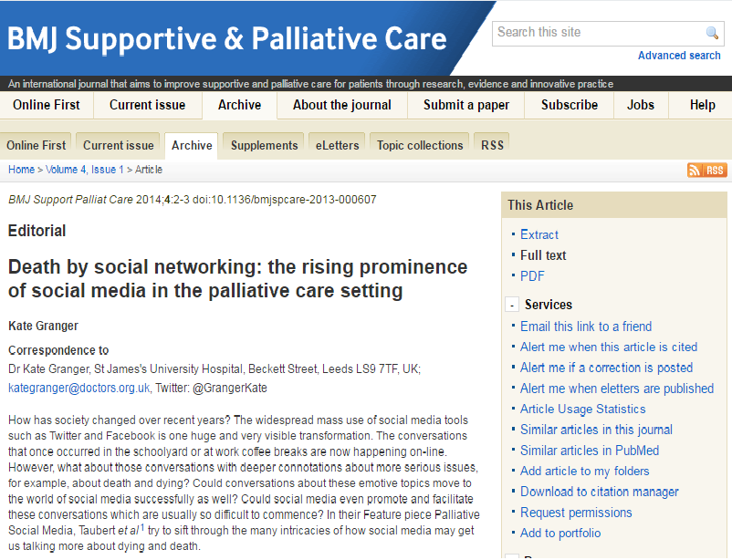Collapse the Services section toggle
The image size is (732, 560).
click(512, 305)
